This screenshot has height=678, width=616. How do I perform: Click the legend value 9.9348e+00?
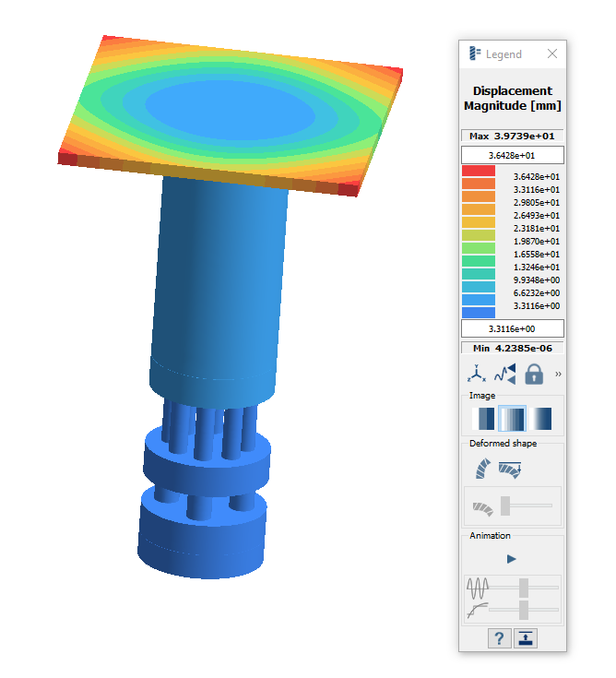click(x=537, y=280)
